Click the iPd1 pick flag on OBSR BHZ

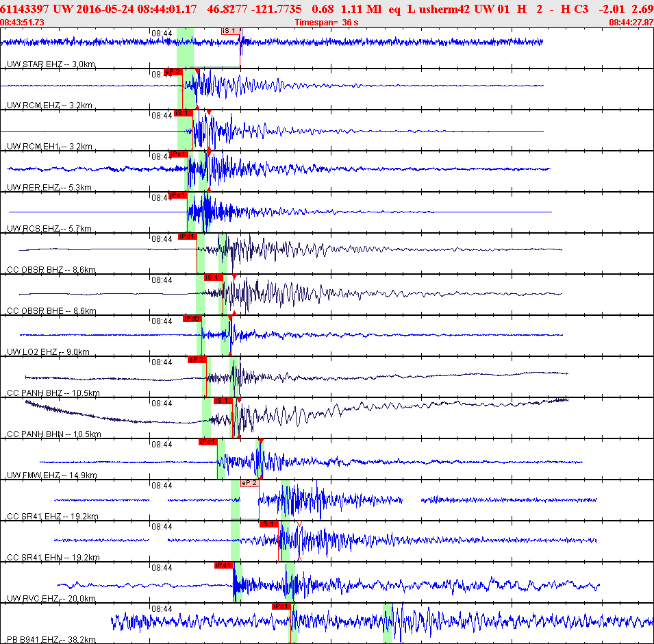187,236
